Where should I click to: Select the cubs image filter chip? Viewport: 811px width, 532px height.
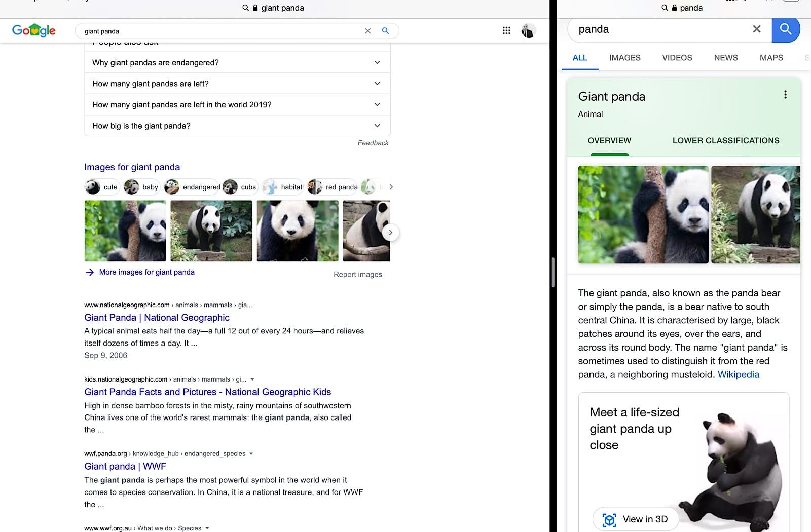pos(240,187)
